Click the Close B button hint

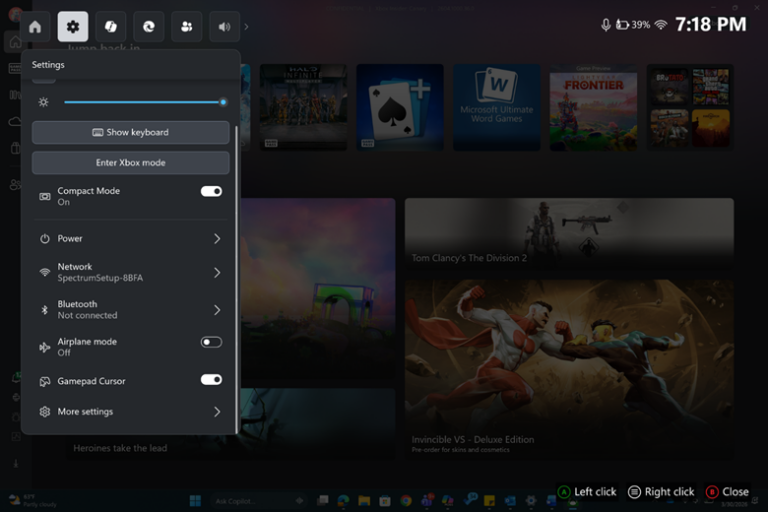(x=727, y=491)
